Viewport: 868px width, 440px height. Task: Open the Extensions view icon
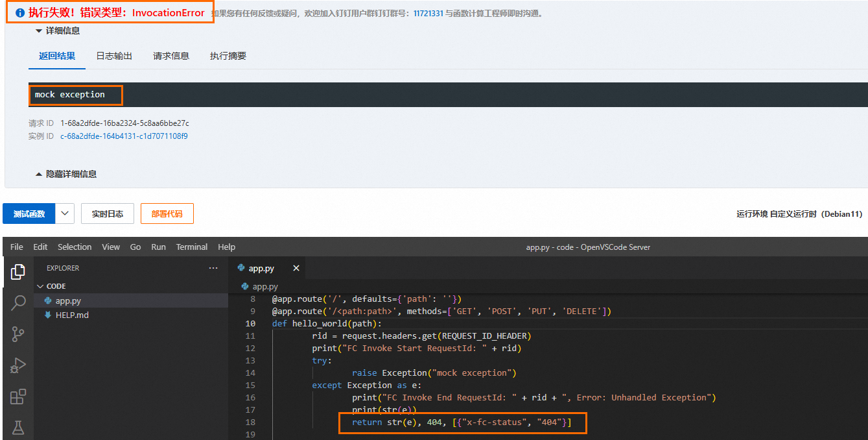pos(18,397)
